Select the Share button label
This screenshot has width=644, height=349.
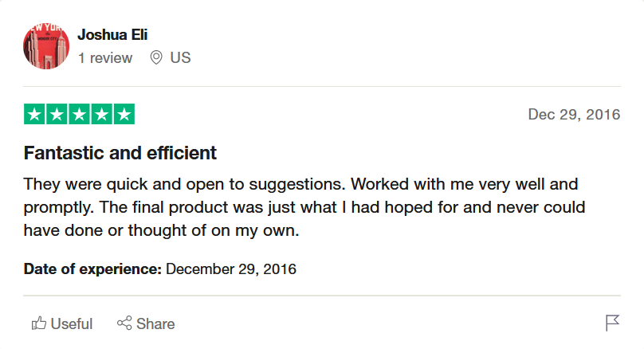[x=155, y=324]
